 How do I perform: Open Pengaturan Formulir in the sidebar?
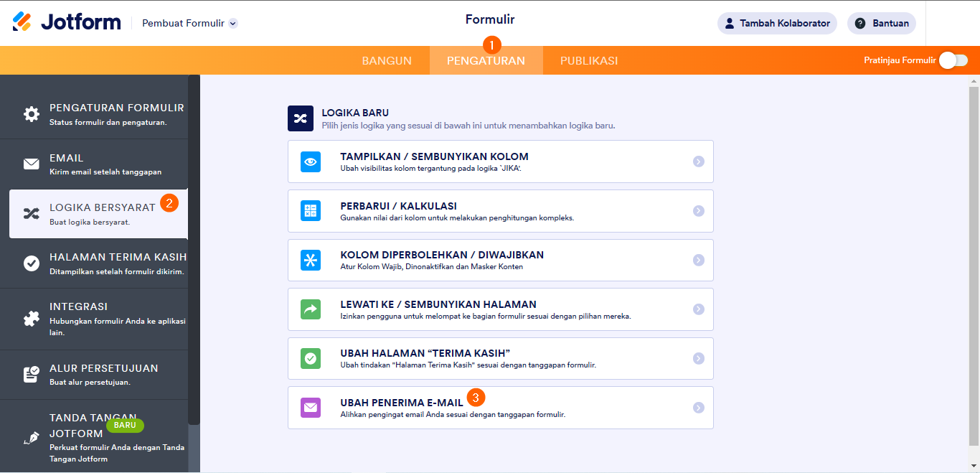tap(94, 114)
